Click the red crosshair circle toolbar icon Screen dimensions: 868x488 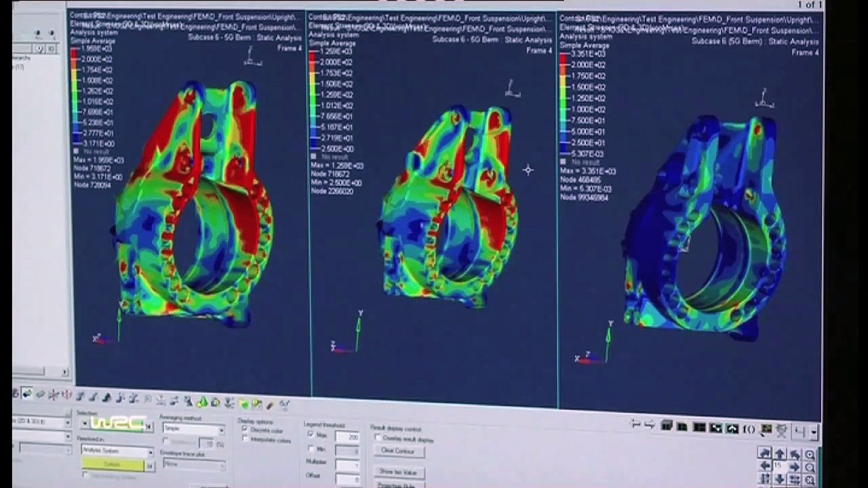point(66,394)
